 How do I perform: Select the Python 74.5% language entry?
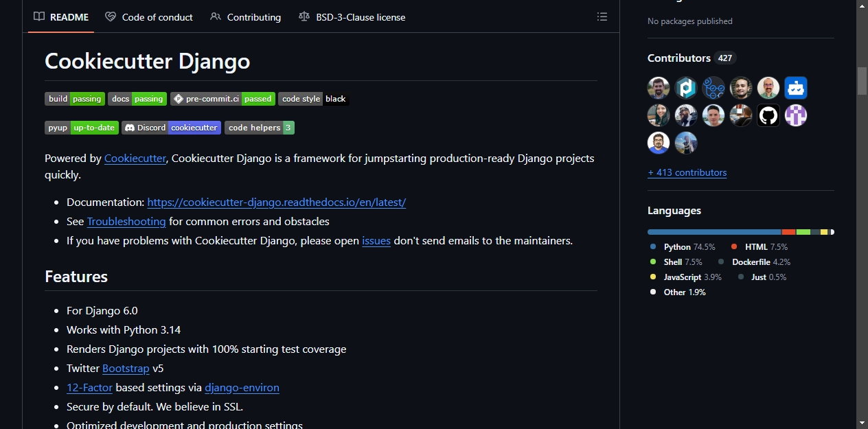point(683,246)
